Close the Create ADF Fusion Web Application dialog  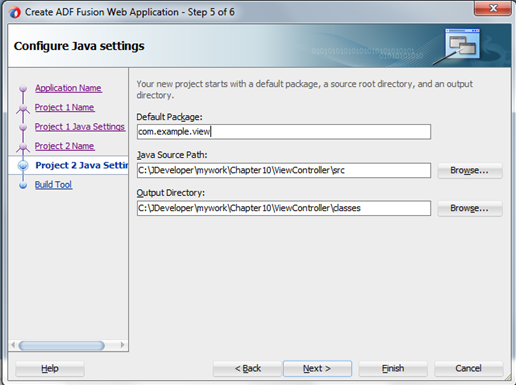493,8
